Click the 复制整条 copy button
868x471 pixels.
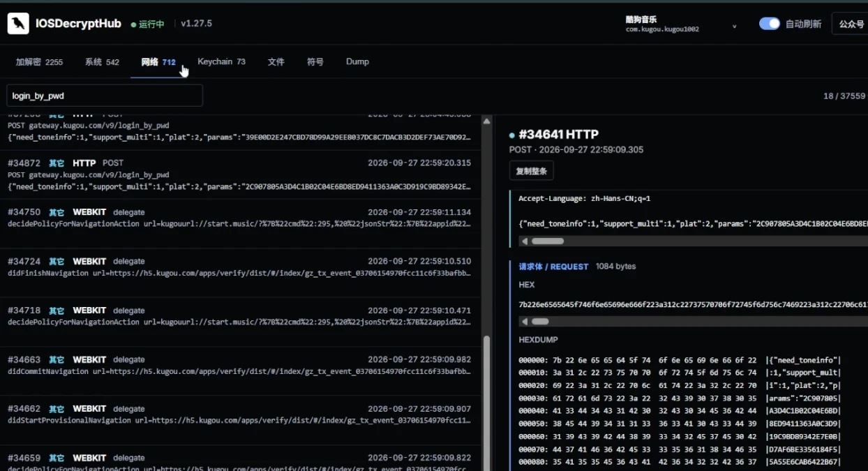coord(532,171)
